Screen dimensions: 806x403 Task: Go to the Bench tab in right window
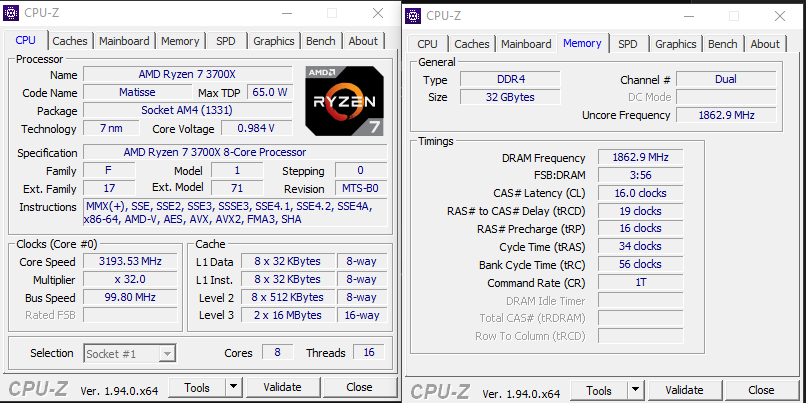click(723, 44)
